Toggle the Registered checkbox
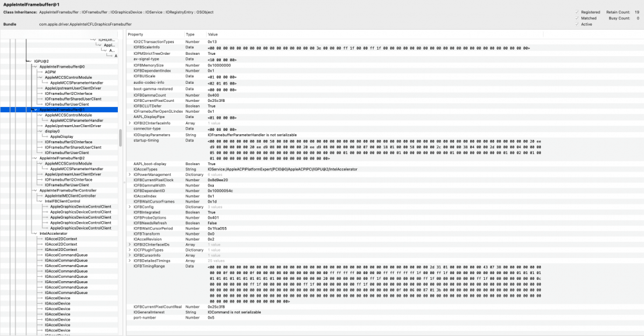 (576, 12)
